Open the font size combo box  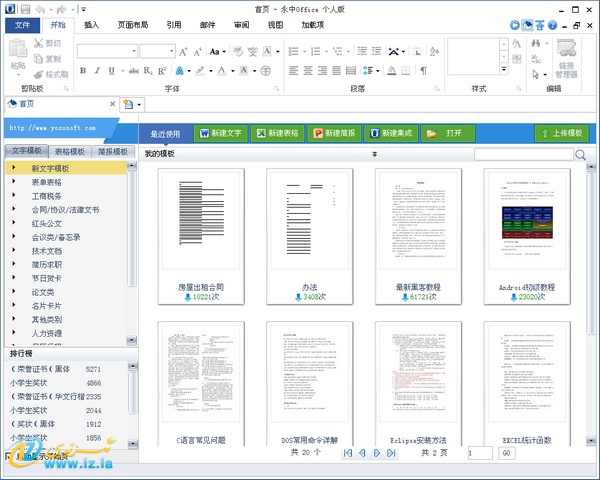pyautogui.click(x=157, y=51)
